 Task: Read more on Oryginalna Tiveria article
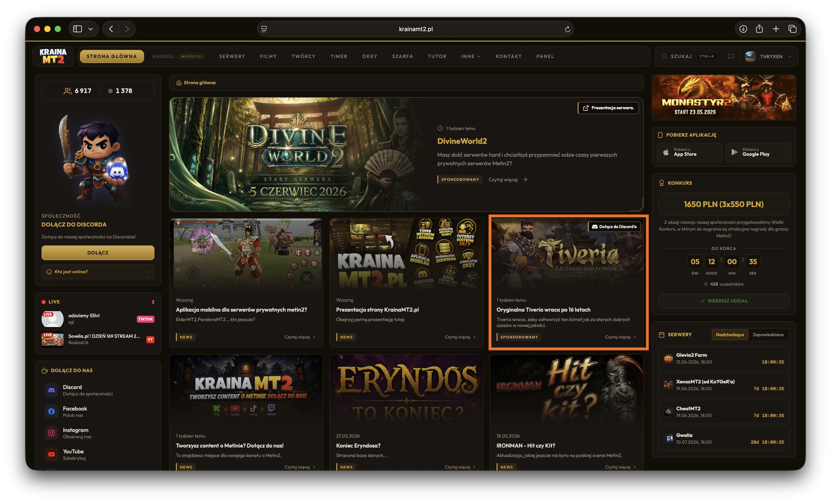point(620,337)
